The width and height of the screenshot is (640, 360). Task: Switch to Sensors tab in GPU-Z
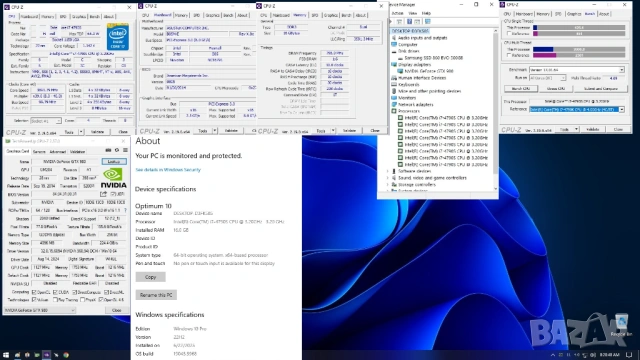39,151
